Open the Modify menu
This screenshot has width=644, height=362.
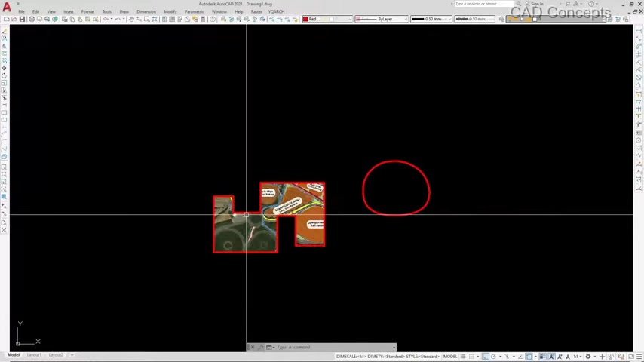pos(170,11)
